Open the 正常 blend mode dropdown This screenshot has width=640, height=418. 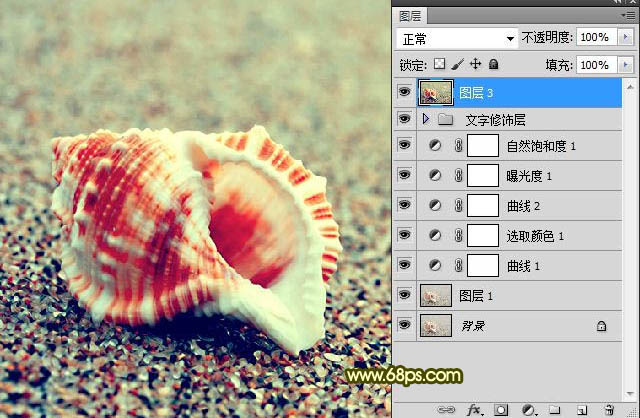point(456,37)
